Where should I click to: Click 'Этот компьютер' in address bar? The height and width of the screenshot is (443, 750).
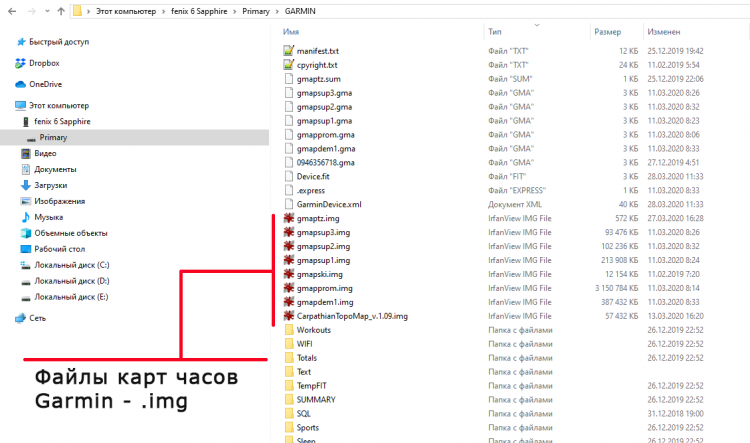126,11
